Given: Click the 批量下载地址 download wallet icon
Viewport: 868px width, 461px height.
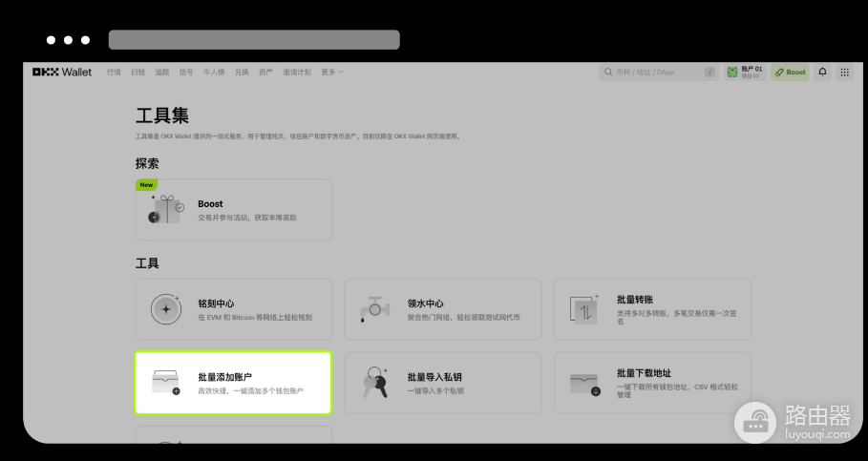Looking at the screenshot, I should click(x=584, y=384).
